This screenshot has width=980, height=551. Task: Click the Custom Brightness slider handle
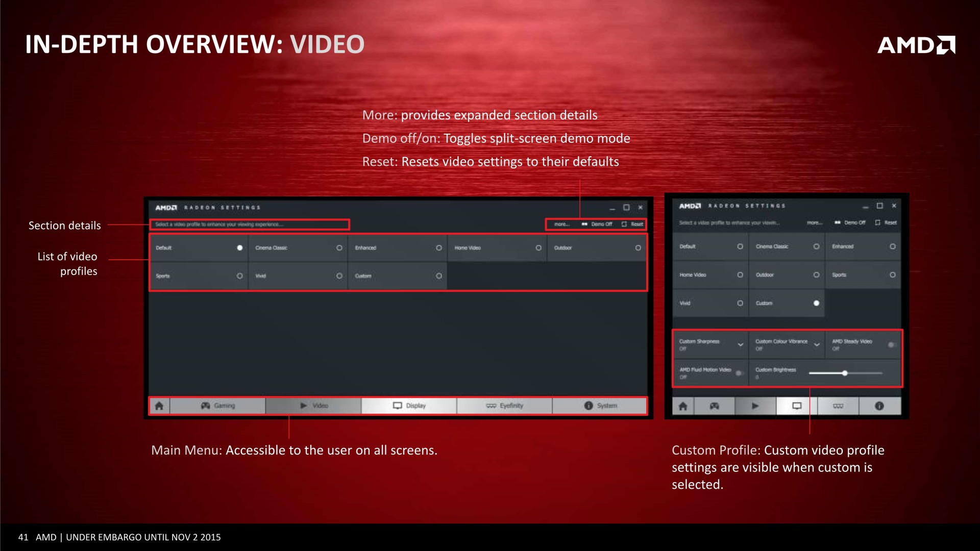pyautogui.click(x=845, y=373)
